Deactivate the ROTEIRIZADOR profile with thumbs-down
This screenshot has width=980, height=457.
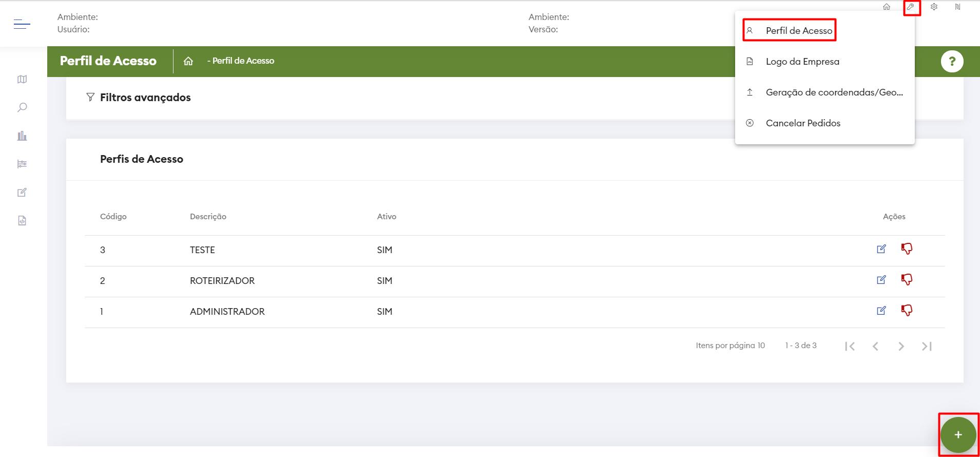[x=907, y=280]
